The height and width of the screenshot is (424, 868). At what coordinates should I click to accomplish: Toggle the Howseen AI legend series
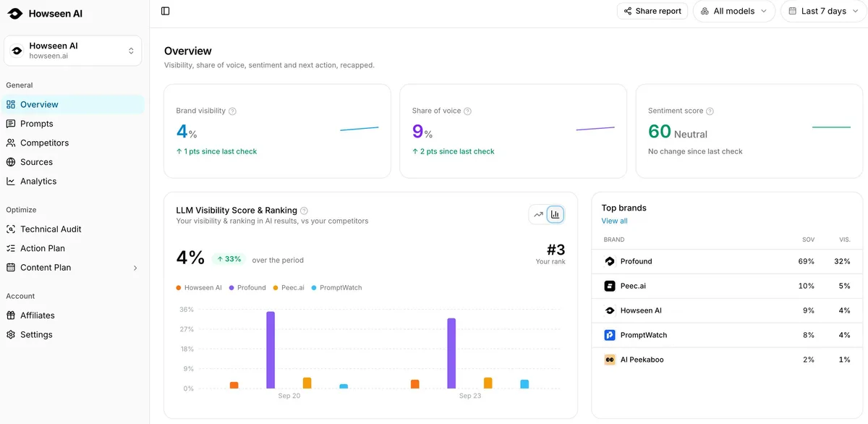[x=199, y=288]
